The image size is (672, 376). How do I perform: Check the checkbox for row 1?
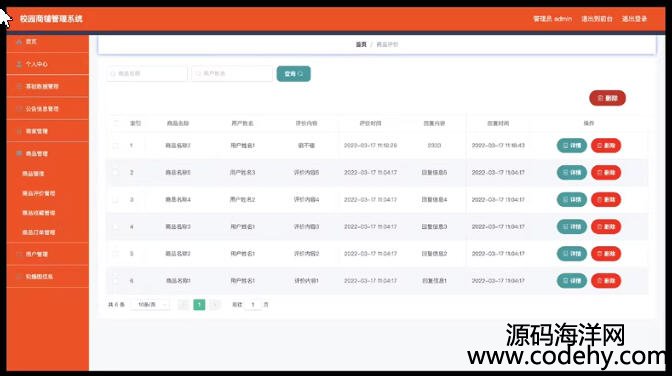(x=116, y=145)
